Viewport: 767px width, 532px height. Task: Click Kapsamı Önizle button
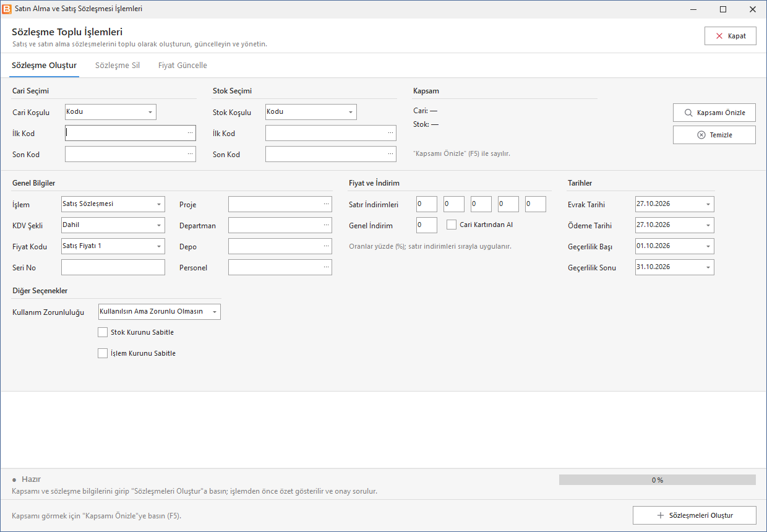[x=714, y=113]
